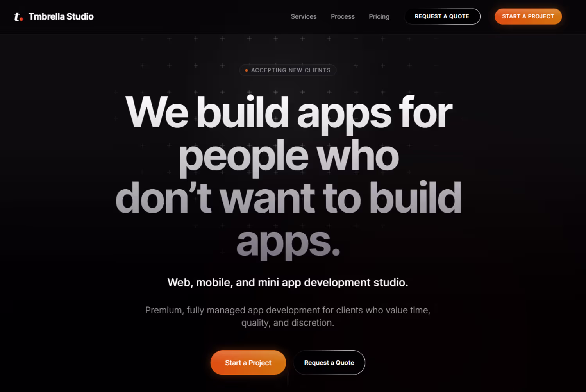This screenshot has height=392, width=586.
Task: Click the orange status dot in the badge
Action: [246, 70]
